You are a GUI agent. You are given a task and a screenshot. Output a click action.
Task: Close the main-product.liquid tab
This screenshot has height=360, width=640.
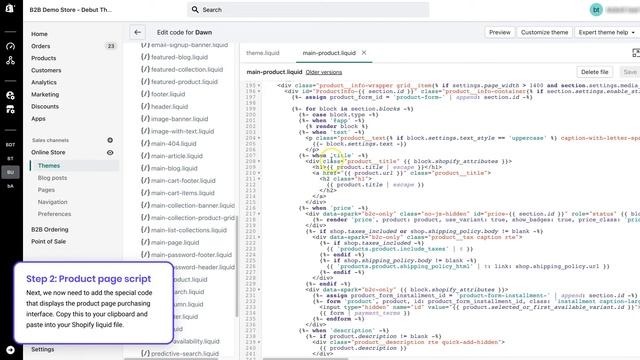tap(364, 53)
